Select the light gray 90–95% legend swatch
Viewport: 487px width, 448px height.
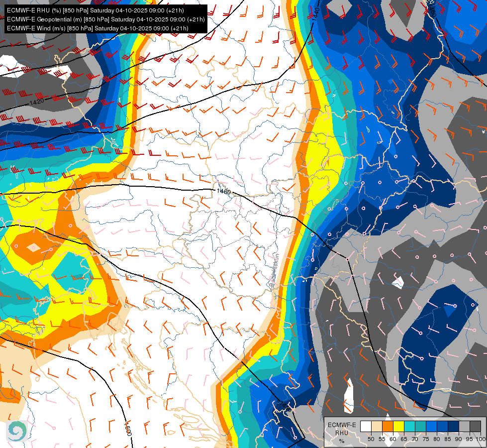pos(464,426)
